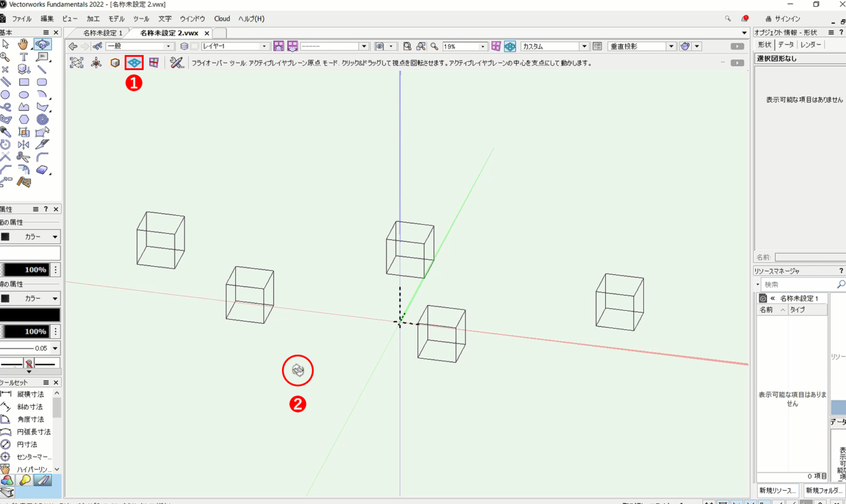Choose the regular Polygon hexagon tool
846x504 pixels.
(24, 120)
